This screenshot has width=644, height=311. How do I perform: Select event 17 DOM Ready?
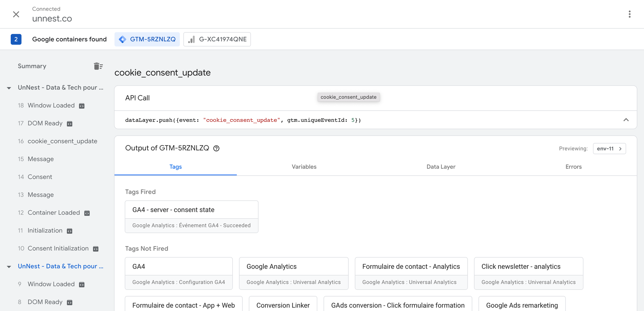point(45,123)
